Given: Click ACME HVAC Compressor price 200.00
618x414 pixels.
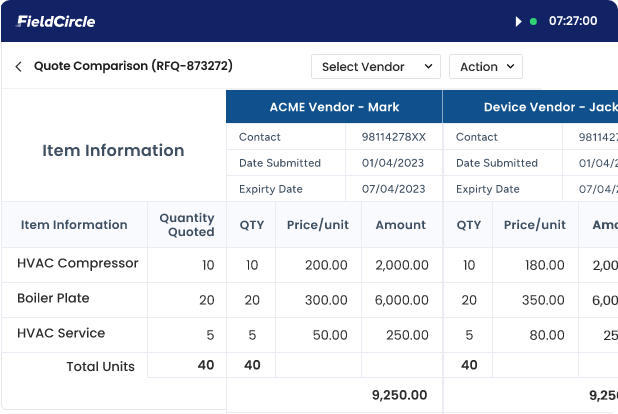Looking at the screenshot, I should [x=326, y=265].
